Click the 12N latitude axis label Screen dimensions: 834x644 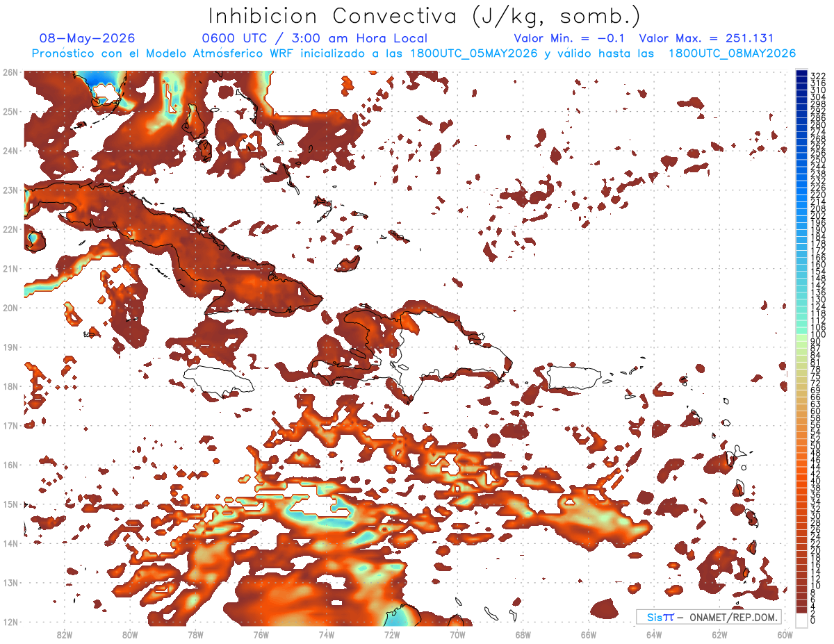point(10,622)
